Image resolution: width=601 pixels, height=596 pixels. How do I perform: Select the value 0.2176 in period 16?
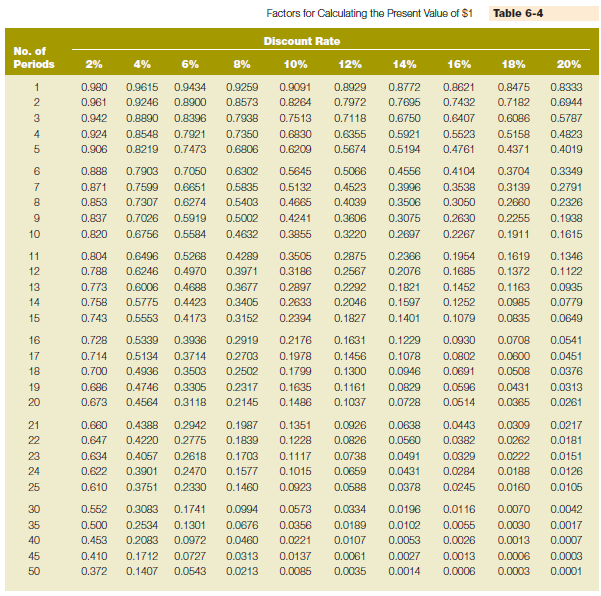tap(295, 340)
